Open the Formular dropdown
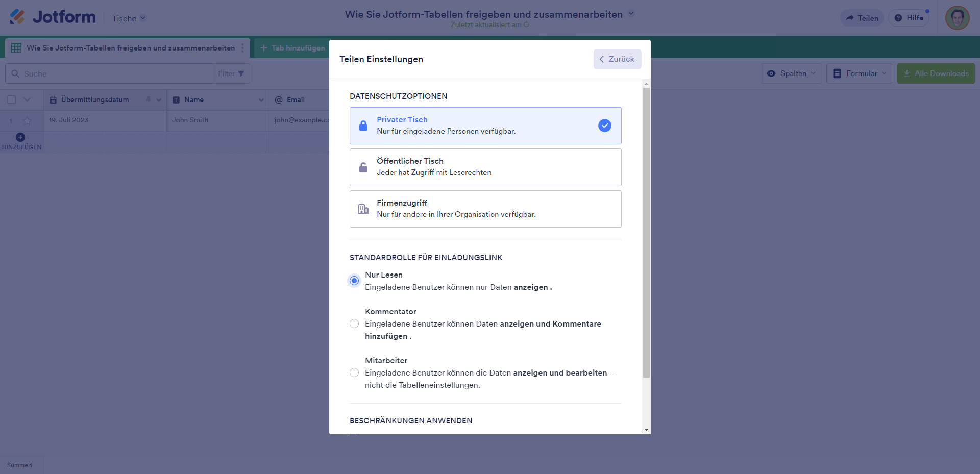The height and width of the screenshot is (474, 980). tap(859, 73)
